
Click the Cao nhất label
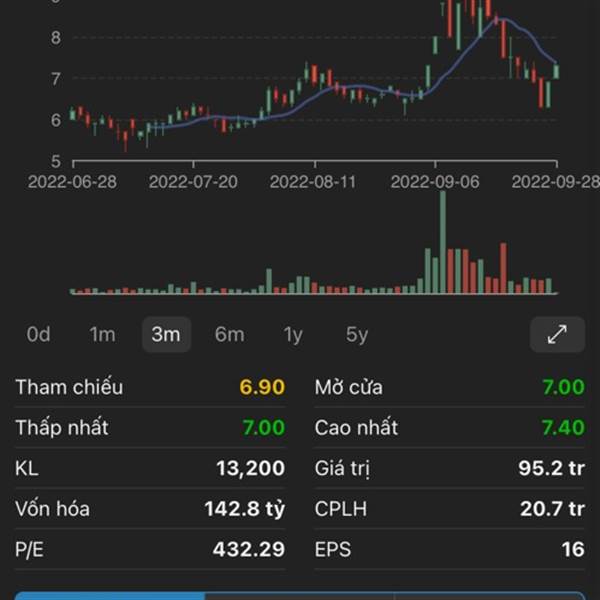[356, 427]
